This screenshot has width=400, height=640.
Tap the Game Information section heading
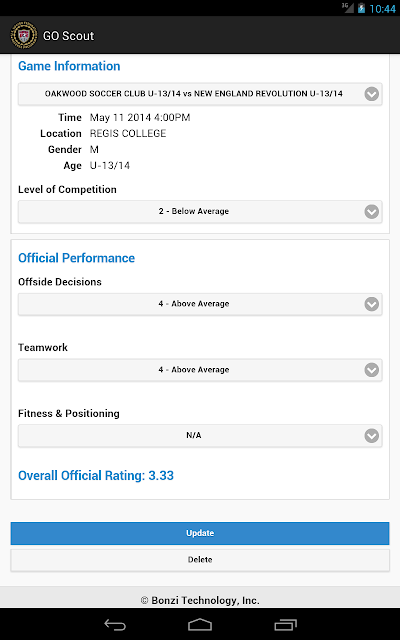(x=69, y=66)
